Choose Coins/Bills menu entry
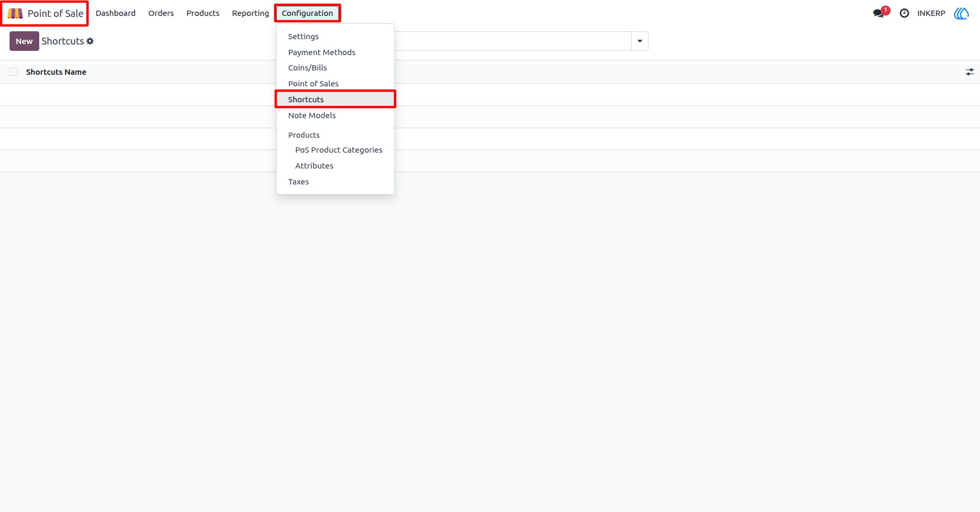Viewport: 980px width, 512px height. [x=335, y=68]
